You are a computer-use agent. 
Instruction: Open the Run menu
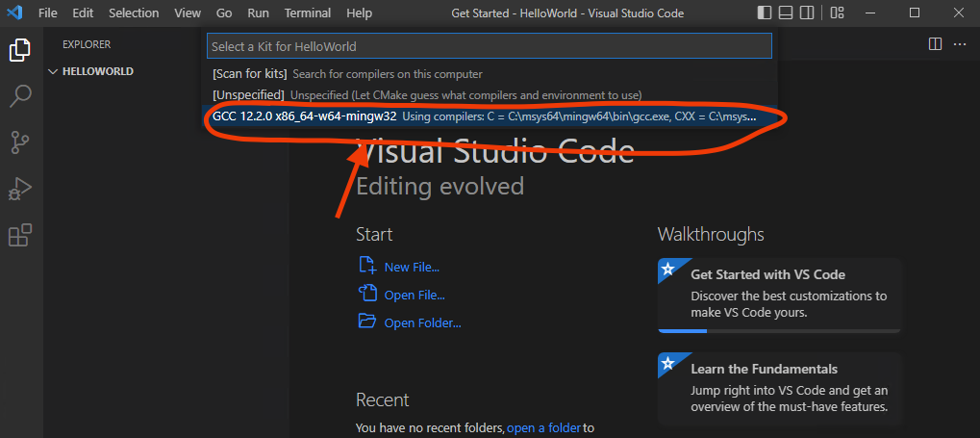(x=258, y=13)
